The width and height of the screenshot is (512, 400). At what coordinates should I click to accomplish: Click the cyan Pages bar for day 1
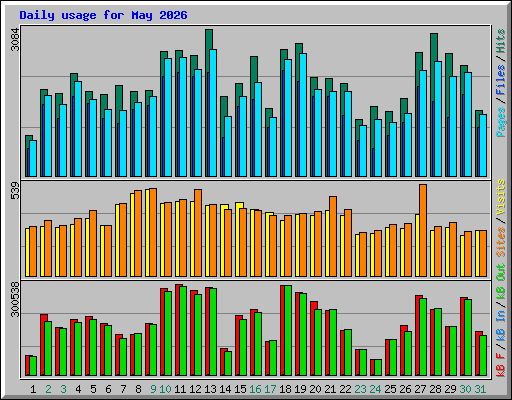(x=33, y=158)
